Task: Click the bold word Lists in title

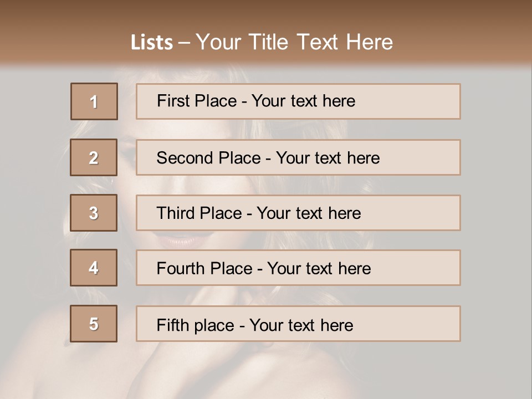Action: tap(152, 43)
